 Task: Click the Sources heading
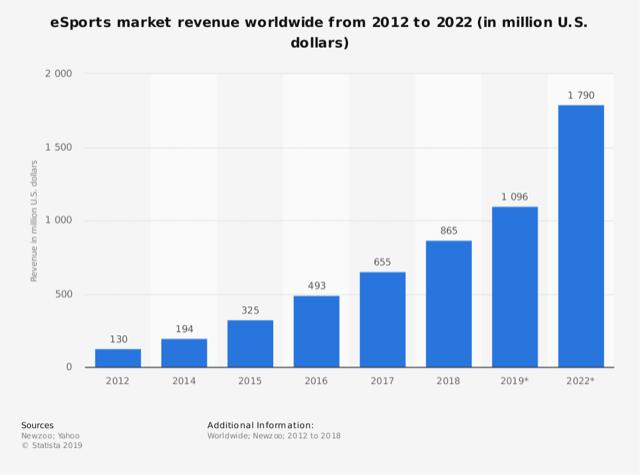(x=37, y=425)
